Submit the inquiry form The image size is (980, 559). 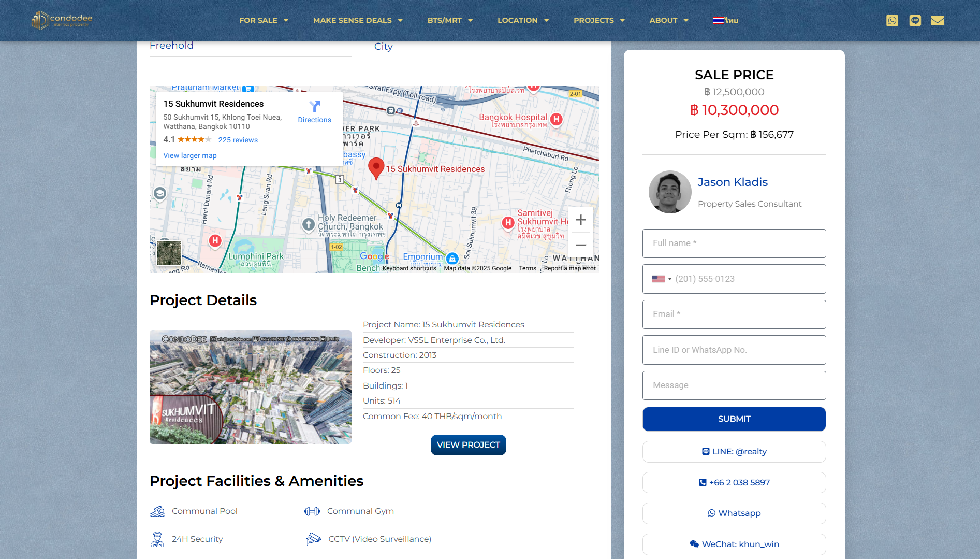tap(734, 419)
